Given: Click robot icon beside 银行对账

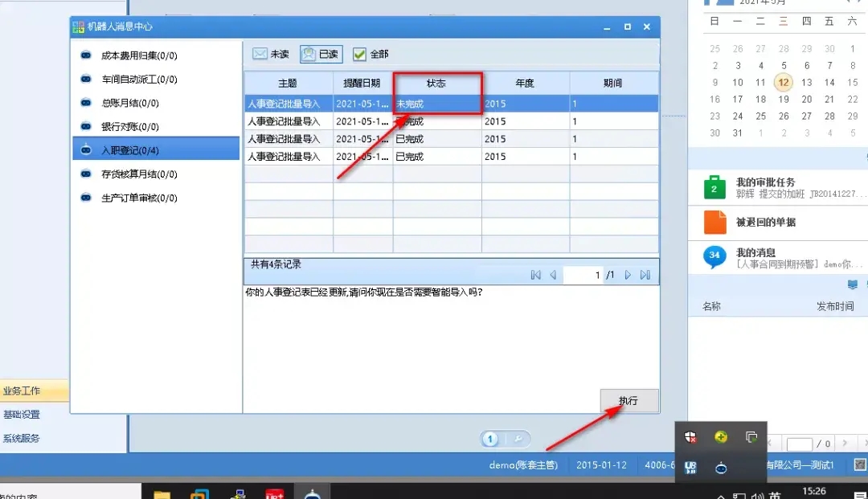Looking at the screenshot, I should point(86,126).
